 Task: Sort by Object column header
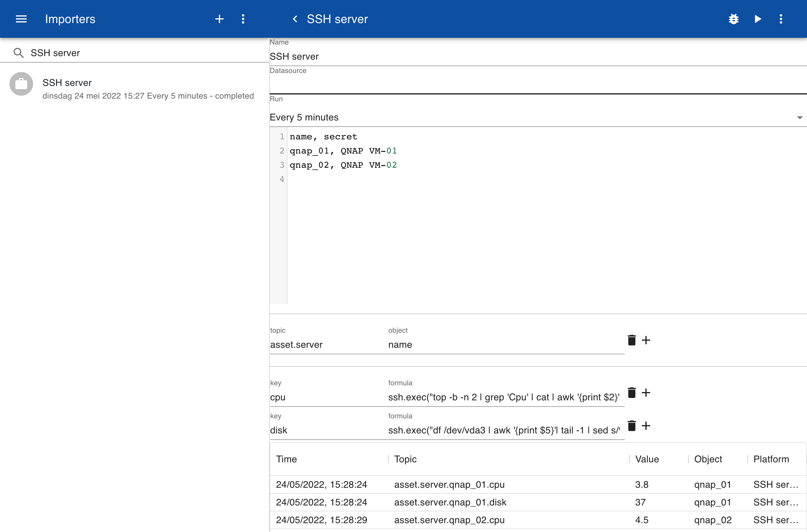708,459
